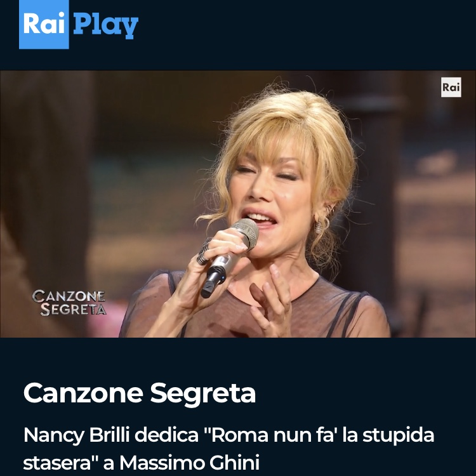Open the video by clicking the singer's face

click(x=274, y=184)
